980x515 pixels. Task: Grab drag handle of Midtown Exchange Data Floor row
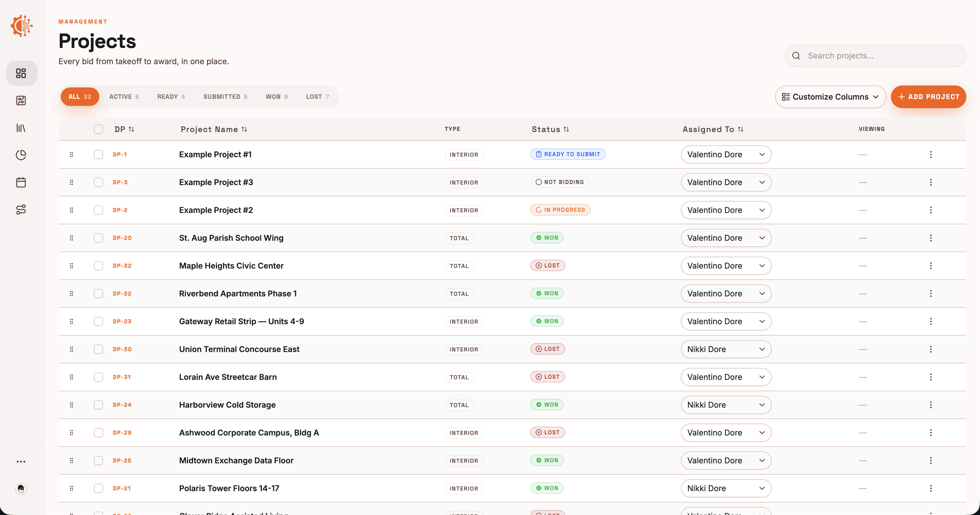point(71,460)
